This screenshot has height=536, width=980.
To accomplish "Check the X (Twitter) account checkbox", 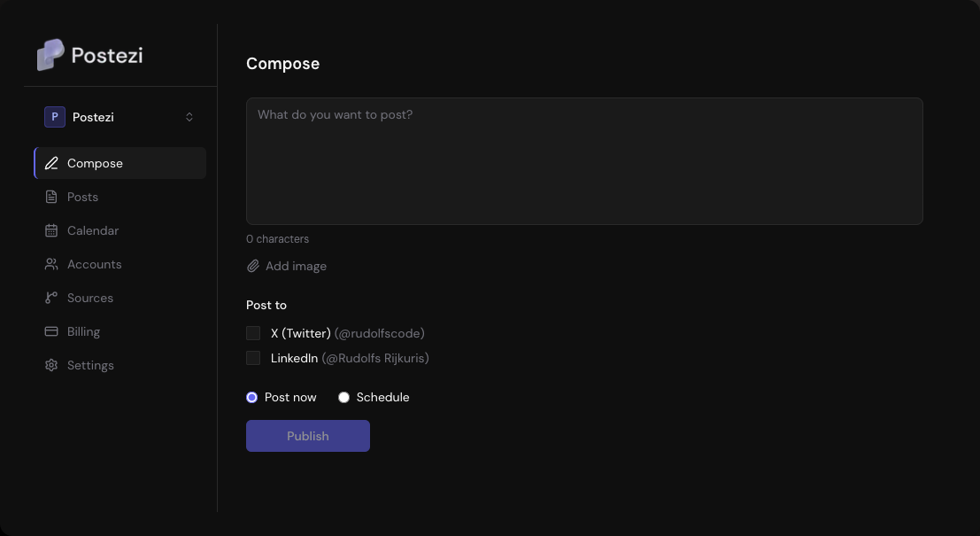I will 253,333.
